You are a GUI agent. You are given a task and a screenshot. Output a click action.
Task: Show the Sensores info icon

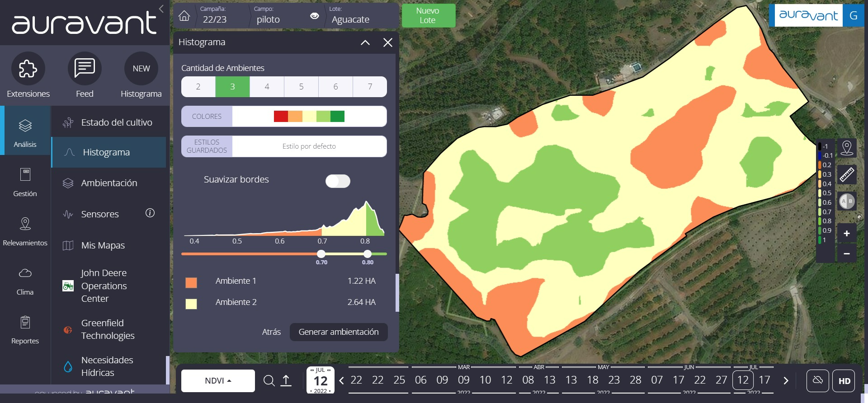[x=150, y=213]
